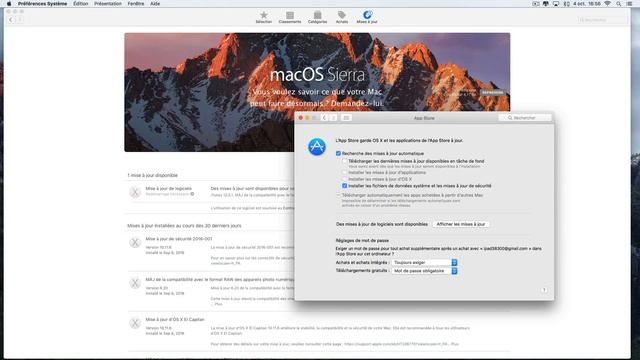The height and width of the screenshot is (360, 640).
Task: Open the Fenêtre menu
Action: [x=136, y=4]
